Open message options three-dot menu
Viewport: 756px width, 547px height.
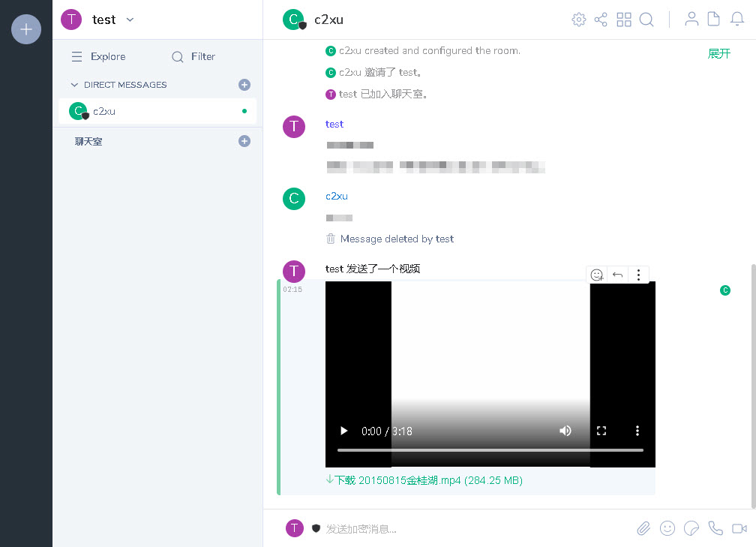pyautogui.click(x=638, y=275)
